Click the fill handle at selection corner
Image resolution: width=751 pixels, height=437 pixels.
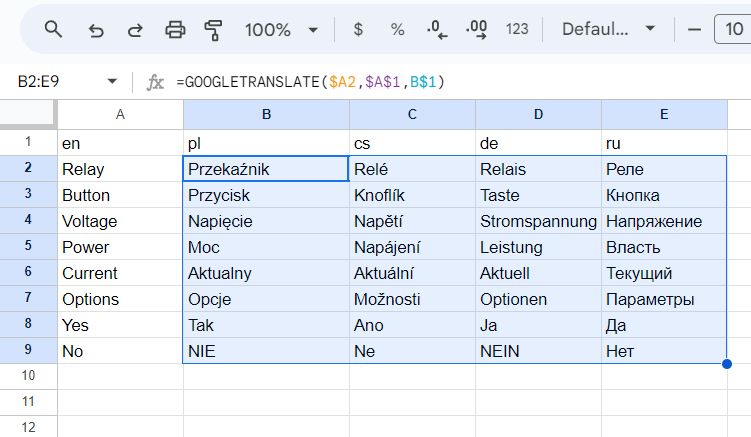[727, 365]
